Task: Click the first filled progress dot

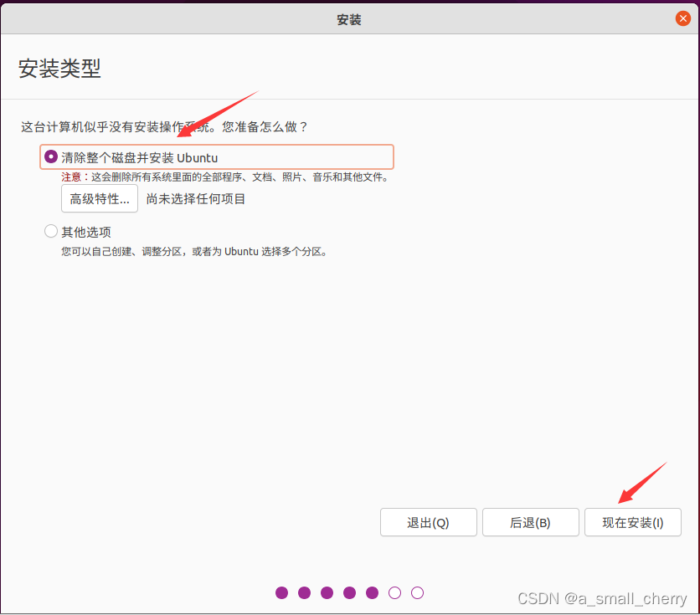Action: click(x=281, y=592)
